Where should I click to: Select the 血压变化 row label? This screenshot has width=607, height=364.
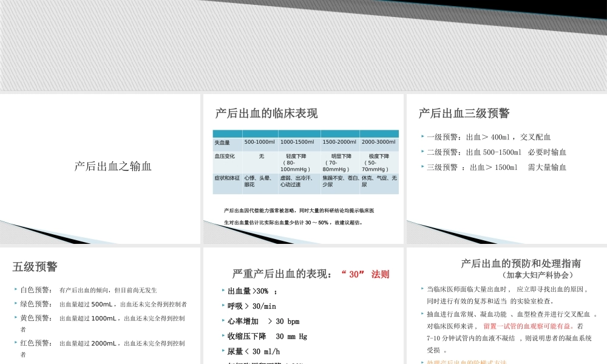(225, 156)
